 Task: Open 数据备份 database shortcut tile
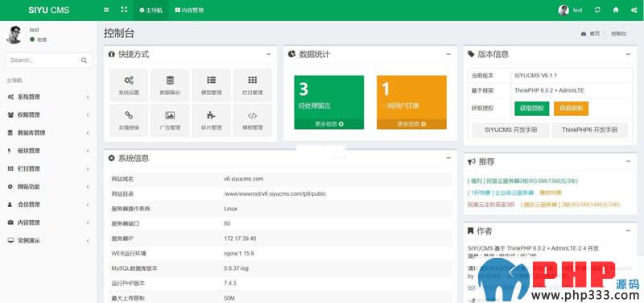[170, 85]
